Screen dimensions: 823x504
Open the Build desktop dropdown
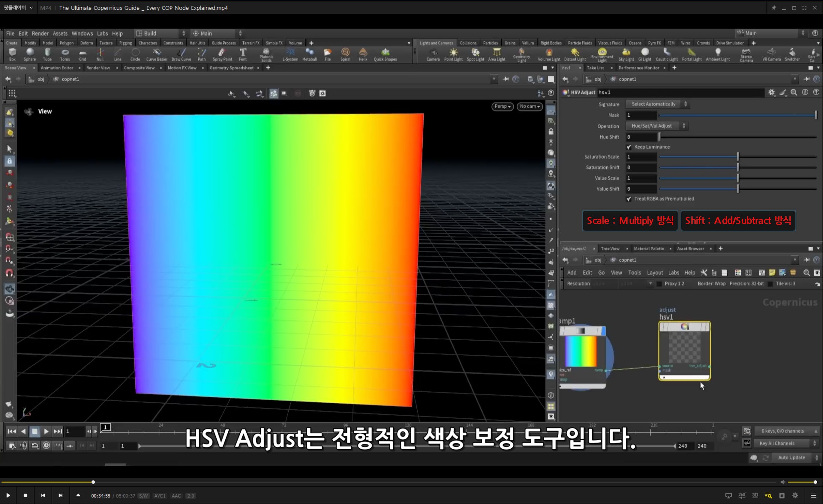(161, 33)
